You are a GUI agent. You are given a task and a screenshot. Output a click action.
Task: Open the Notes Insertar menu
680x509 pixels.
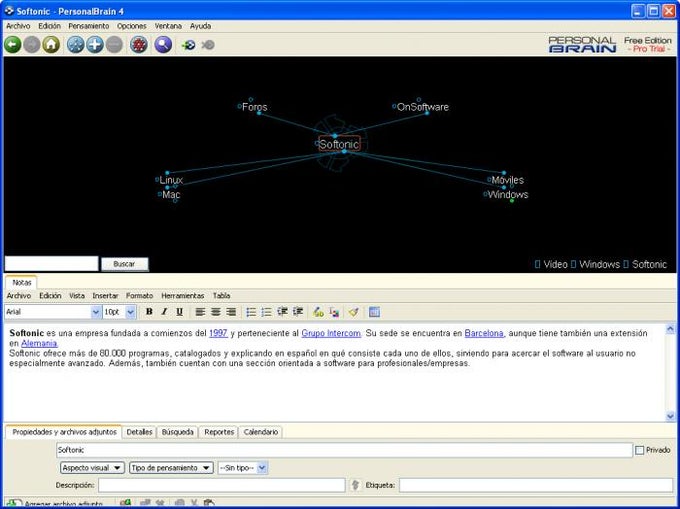[x=105, y=296]
